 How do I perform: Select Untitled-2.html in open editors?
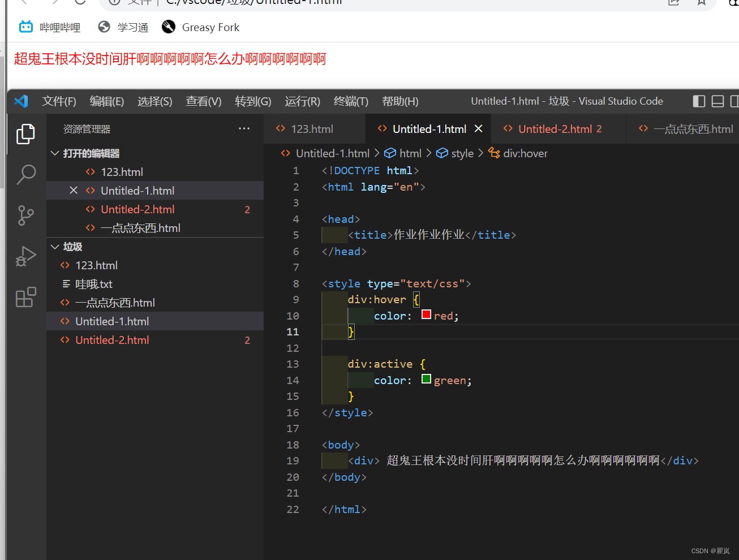[x=155, y=209]
